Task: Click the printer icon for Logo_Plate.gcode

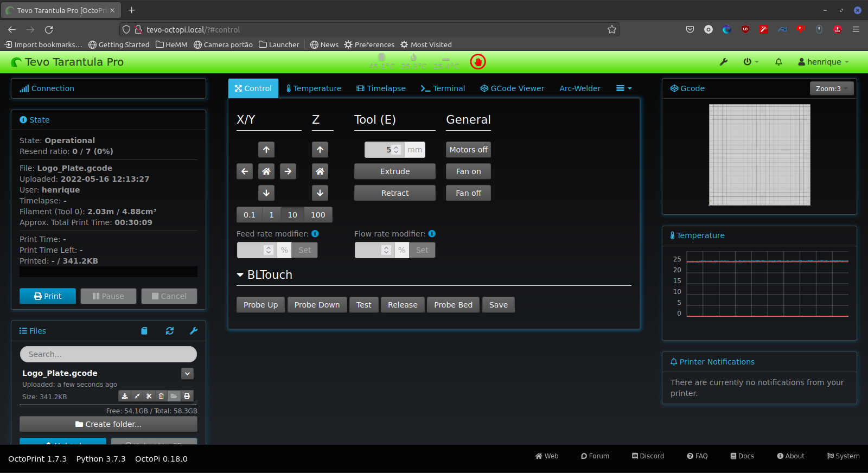Action: coord(187,396)
